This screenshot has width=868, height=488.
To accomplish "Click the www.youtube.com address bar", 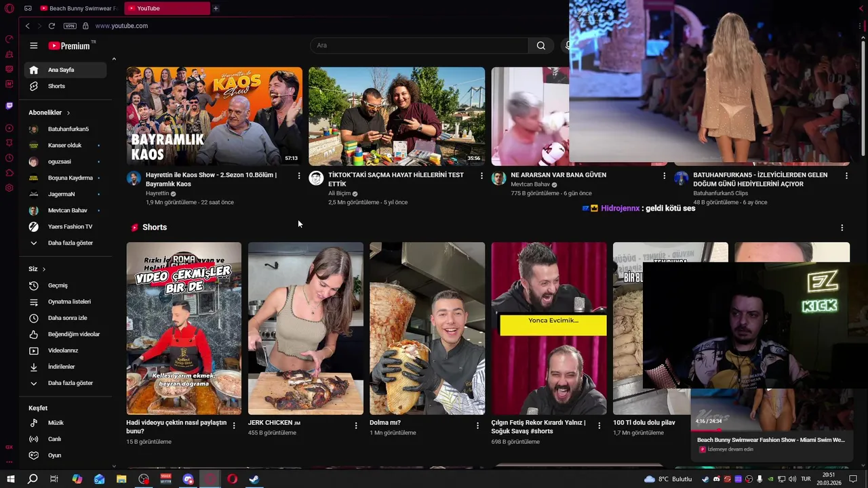I will (121, 26).
